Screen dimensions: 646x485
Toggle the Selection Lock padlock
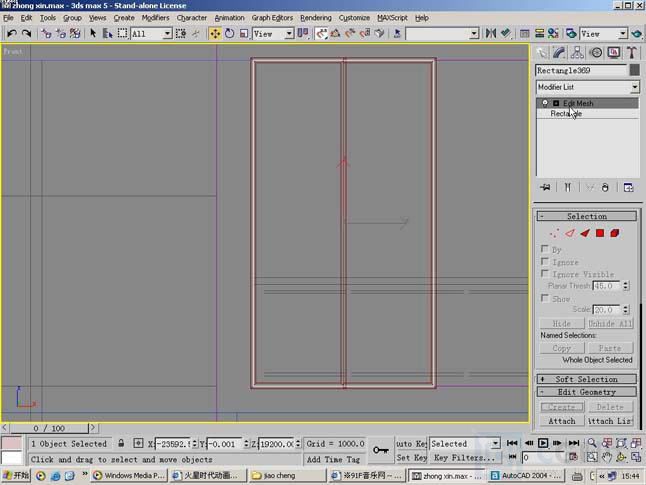[x=121, y=443]
